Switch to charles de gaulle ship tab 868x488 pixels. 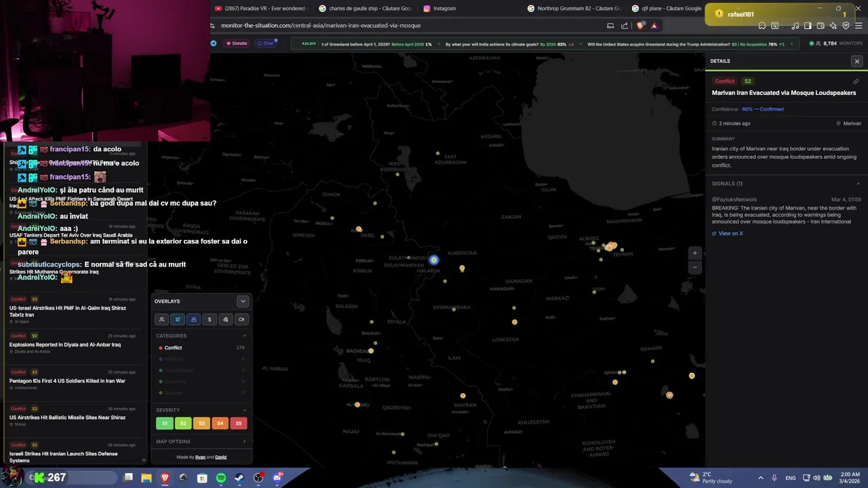click(364, 8)
